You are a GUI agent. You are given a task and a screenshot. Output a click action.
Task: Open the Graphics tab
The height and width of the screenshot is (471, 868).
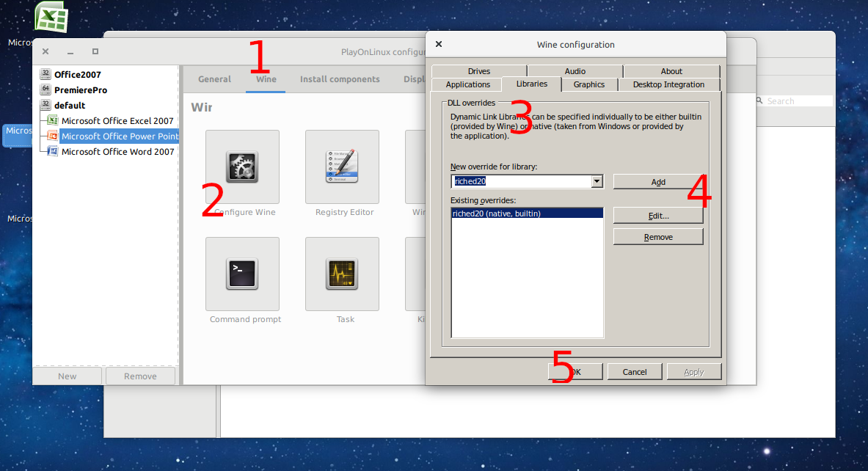tap(589, 84)
